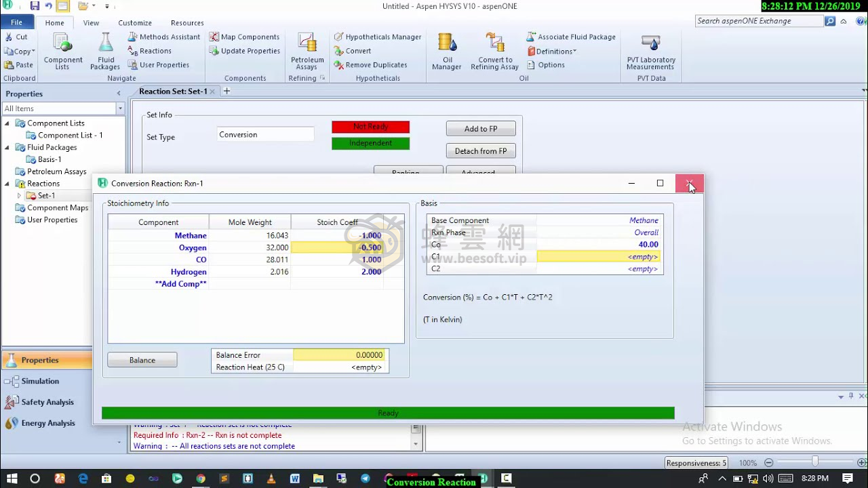Click Remove Duplicates in the ribbon
The width and height of the screenshot is (868, 488).
[370, 65]
